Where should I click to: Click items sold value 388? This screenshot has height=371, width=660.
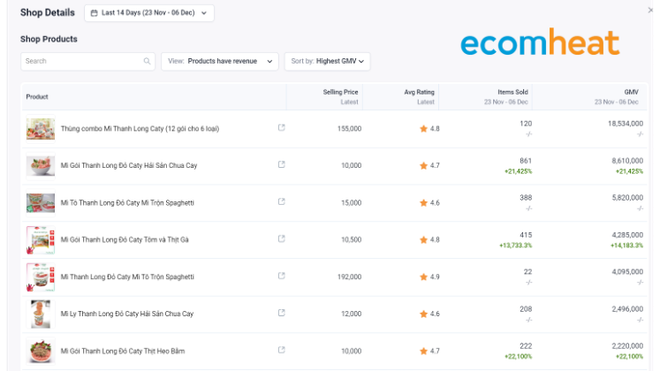(x=526, y=198)
